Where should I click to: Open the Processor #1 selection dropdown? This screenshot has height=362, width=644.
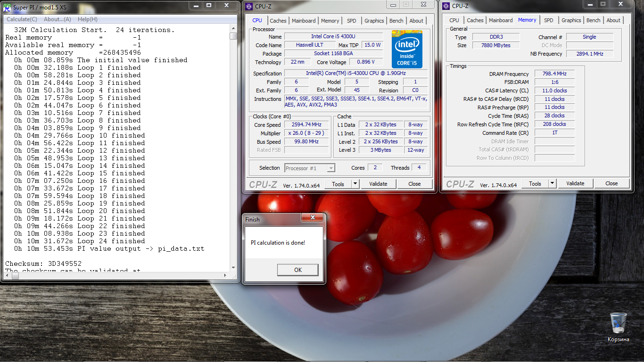tap(310, 168)
